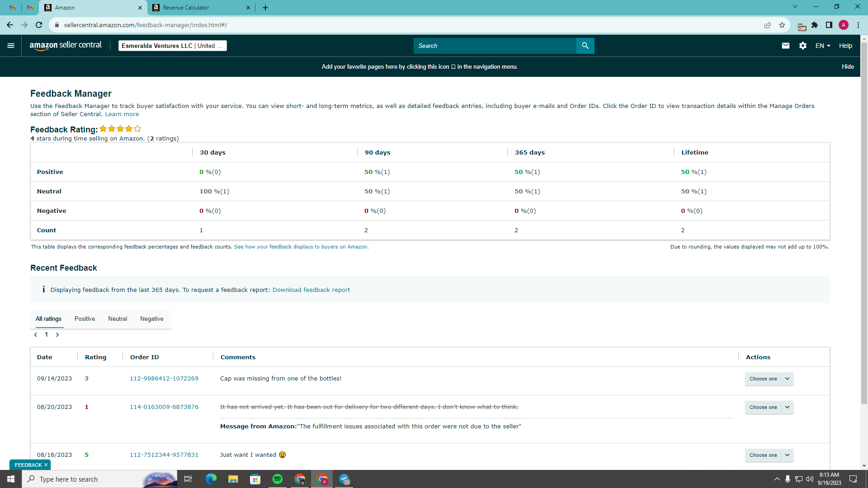The height and width of the screenshot is (488, 868).
Task: Reload the page with refresh icon
Action: (39, 25)
